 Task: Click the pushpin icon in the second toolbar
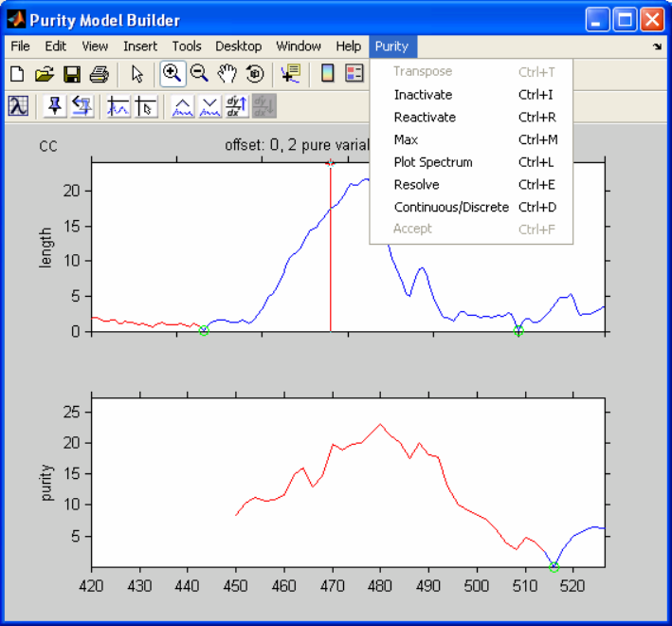(x=55, y=106)
